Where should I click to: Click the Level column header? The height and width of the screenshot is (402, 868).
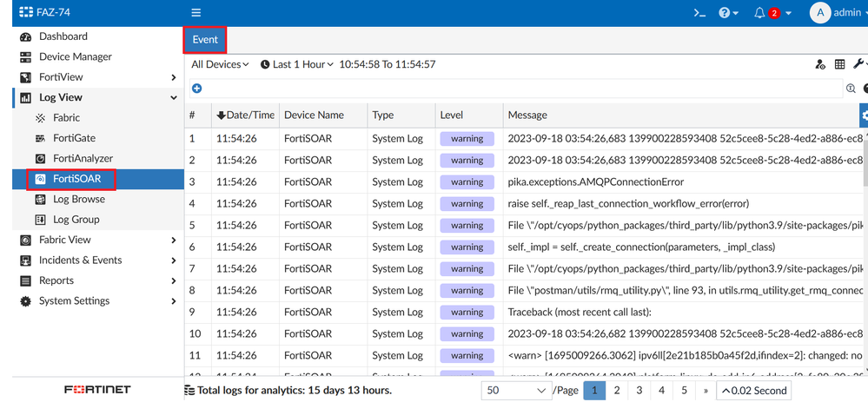(x=469, y=115)
